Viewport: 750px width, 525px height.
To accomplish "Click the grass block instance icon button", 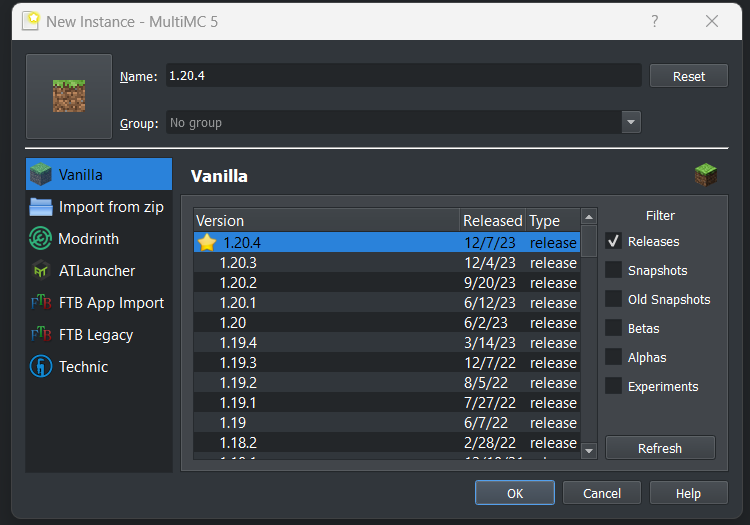I will tap(69, 96).
